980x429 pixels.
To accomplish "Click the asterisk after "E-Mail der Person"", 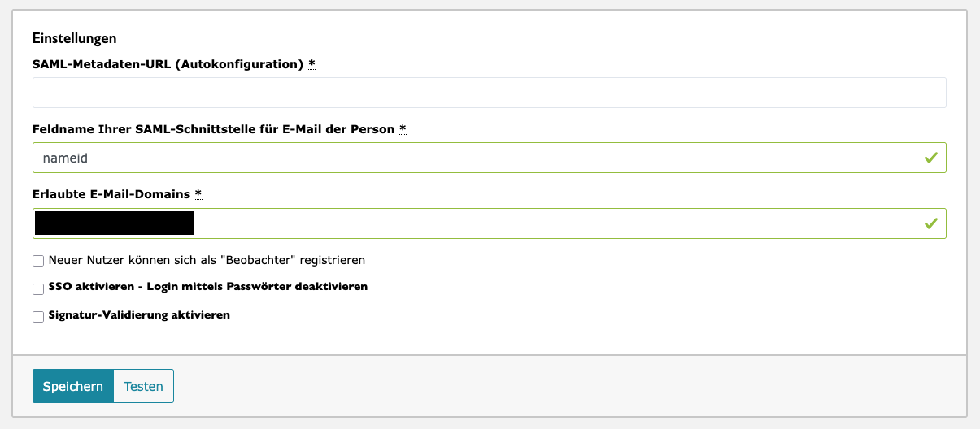I will coord(403,129).
